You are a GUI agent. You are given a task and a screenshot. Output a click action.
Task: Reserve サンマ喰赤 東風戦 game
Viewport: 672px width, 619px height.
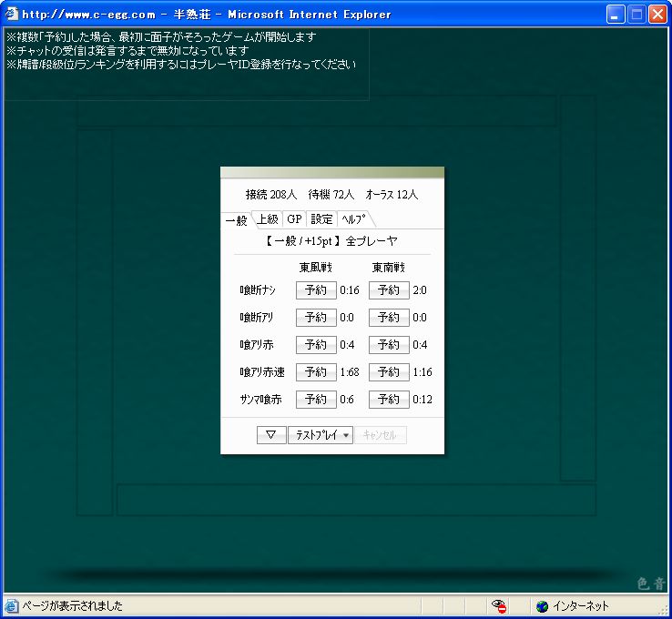click(x=316, y=400)
